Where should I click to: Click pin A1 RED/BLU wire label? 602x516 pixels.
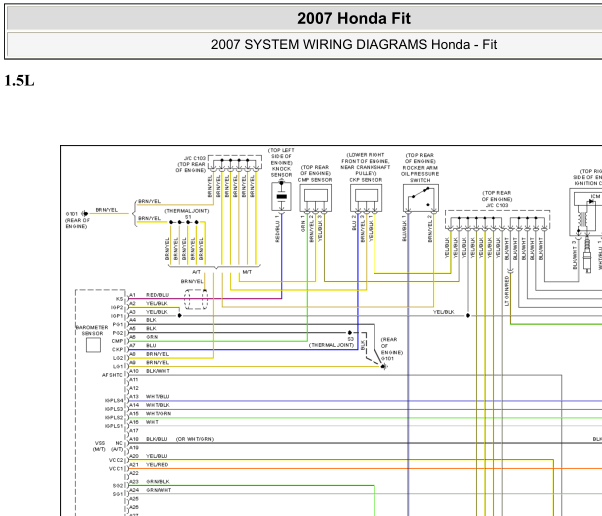click(157, 295)
